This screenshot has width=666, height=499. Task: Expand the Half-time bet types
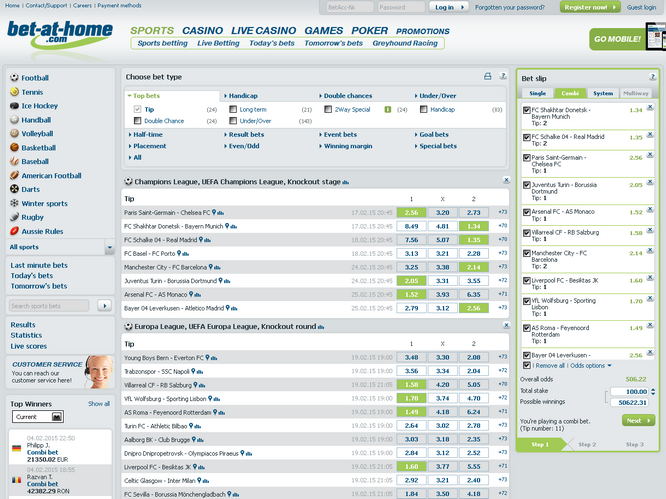pyautogui.click(x=145, y=134)
